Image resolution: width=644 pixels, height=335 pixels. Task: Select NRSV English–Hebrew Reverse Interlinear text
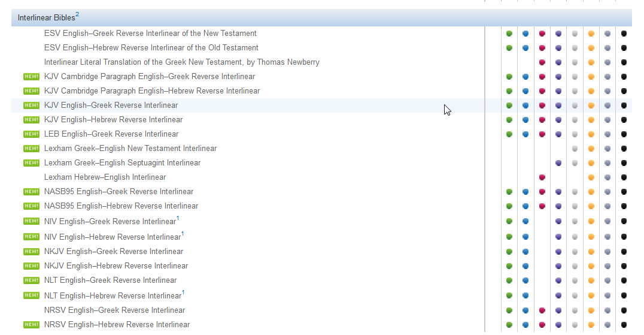(117, 325)
